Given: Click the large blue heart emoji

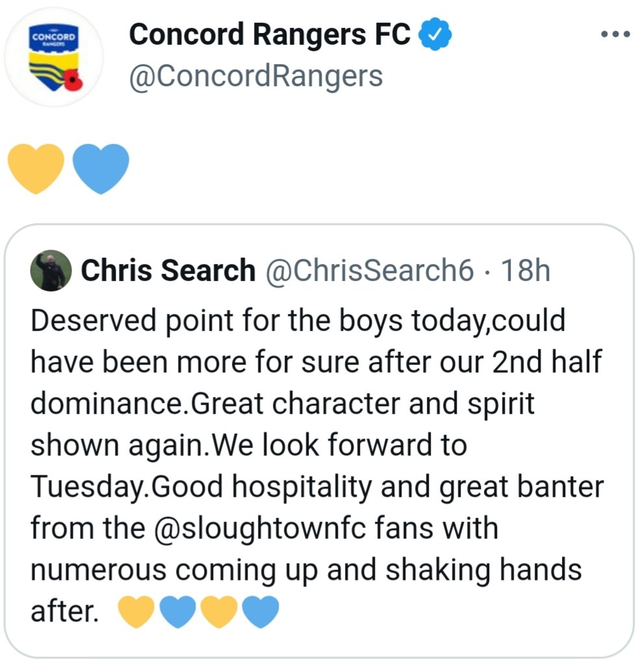Looking at the screenshot, I should (x=101, y=168).
